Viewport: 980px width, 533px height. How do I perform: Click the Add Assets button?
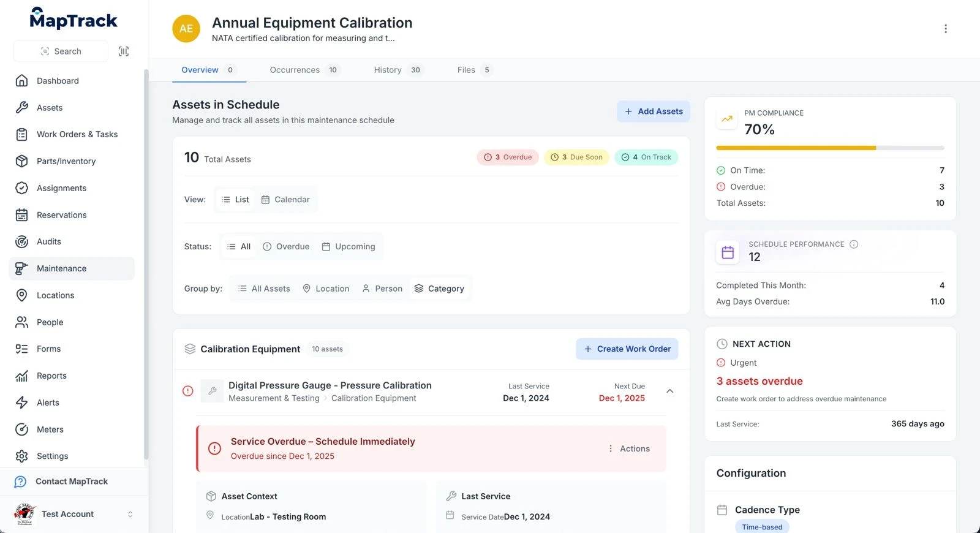point(654,112)
